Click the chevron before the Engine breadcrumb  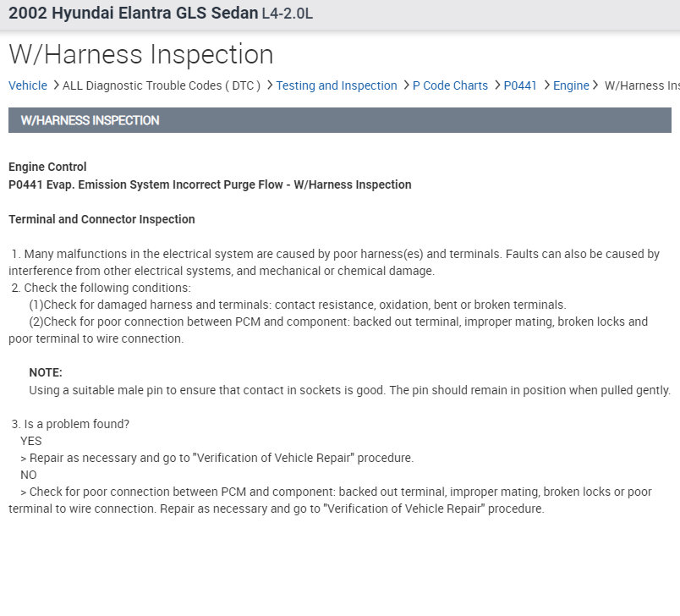click(546, 85)
